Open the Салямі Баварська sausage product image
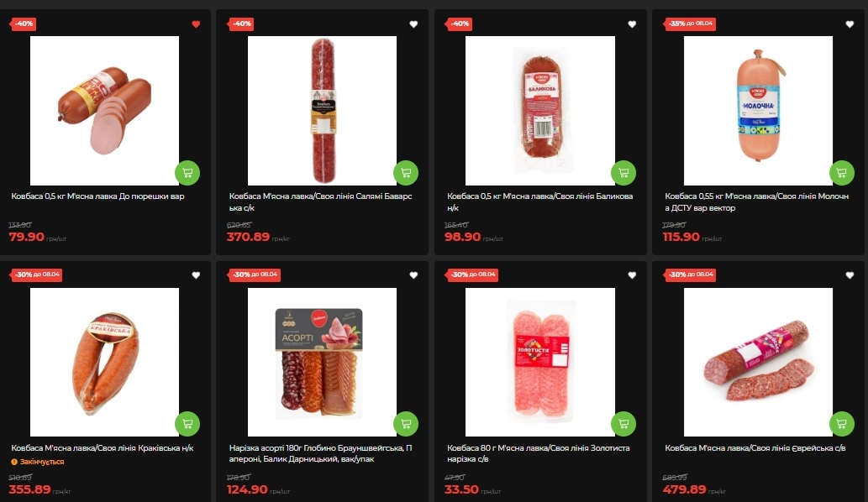The height and width of the screenshot is (502, 868). point(322,111)
